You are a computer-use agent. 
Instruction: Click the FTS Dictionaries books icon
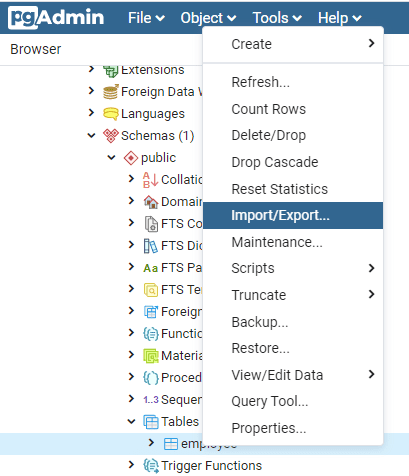click(151, 246)
